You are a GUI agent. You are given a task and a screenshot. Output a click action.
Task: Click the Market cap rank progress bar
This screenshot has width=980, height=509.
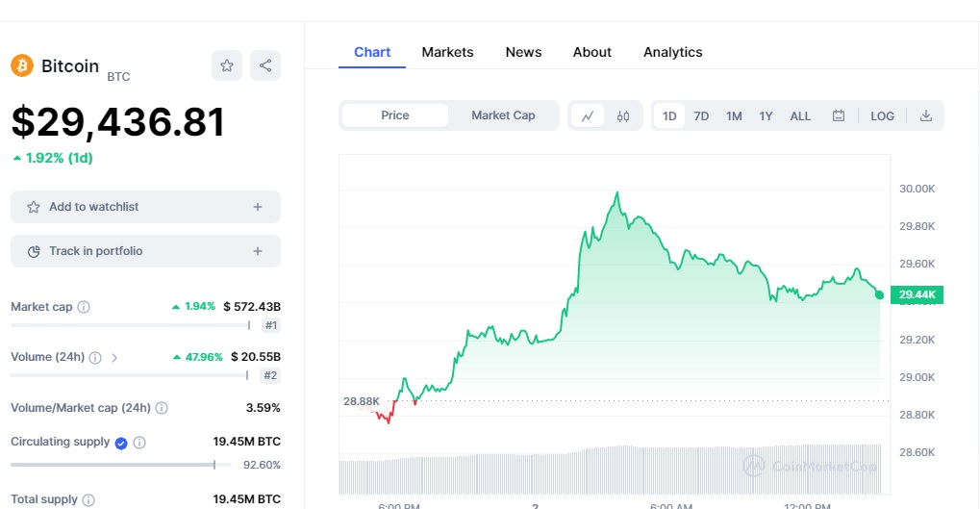131,325
